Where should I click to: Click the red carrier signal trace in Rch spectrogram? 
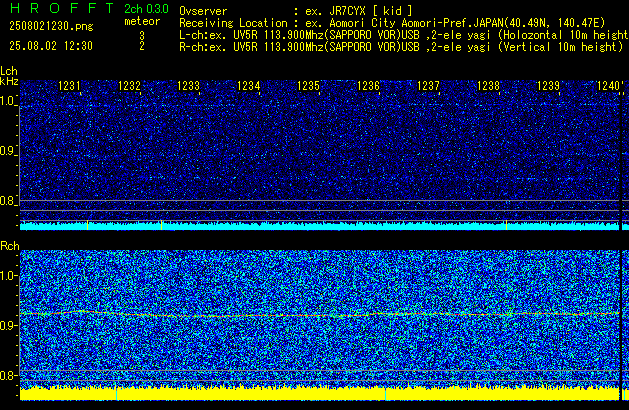[x=319, y=314]
